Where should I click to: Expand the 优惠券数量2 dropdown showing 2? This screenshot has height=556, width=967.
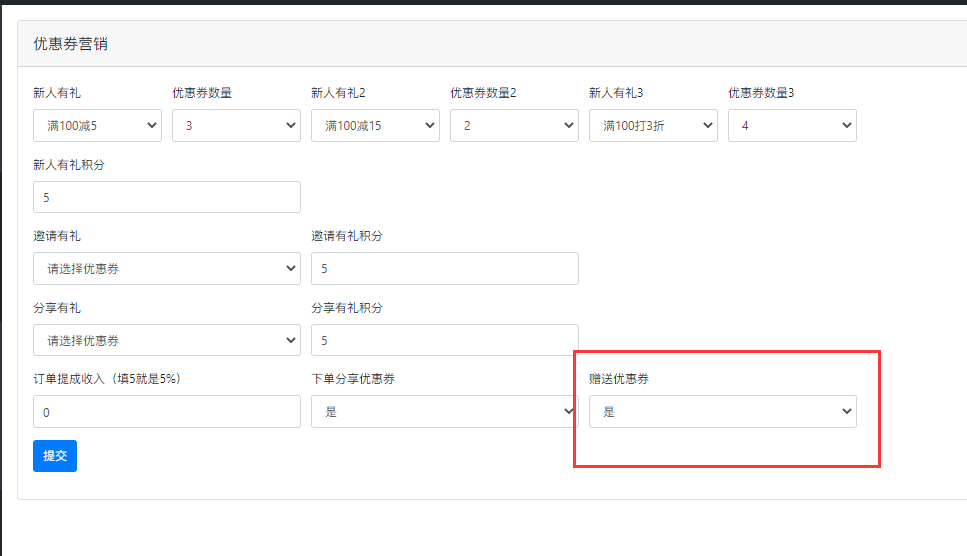514,126
